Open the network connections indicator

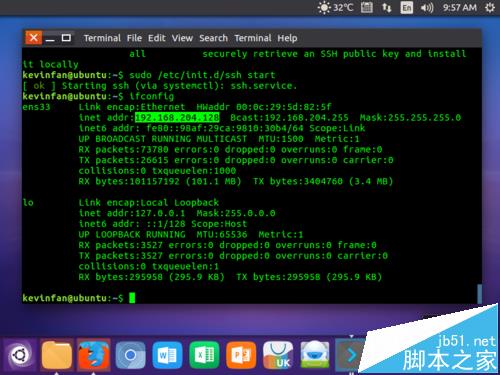[386, 7]
